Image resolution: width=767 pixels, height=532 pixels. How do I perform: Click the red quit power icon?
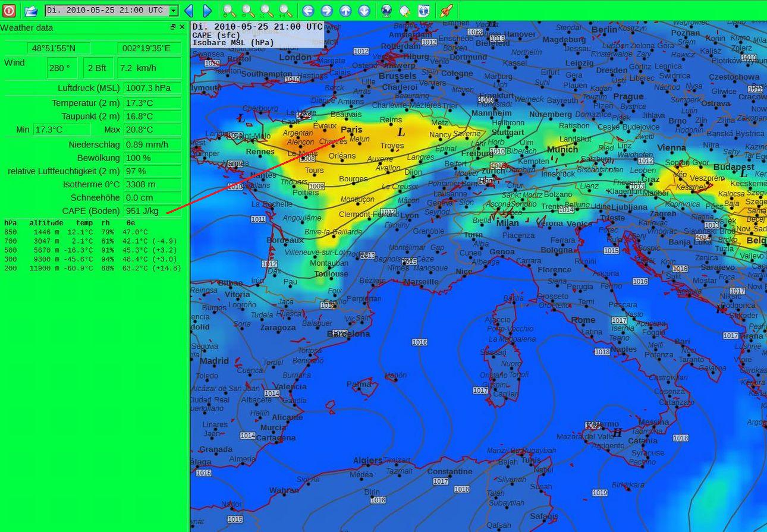(x=9, y=10)
